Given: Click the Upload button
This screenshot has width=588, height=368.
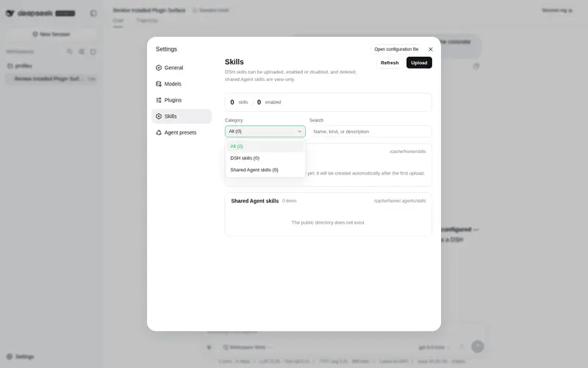Looking at the screenshot, I should [x=419, y=63].
